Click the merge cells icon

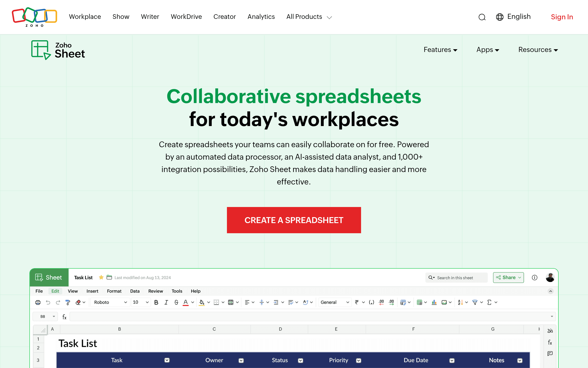231,302
